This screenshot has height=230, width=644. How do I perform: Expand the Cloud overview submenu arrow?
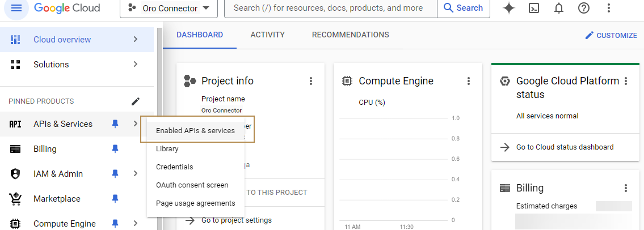click(135, 40)
